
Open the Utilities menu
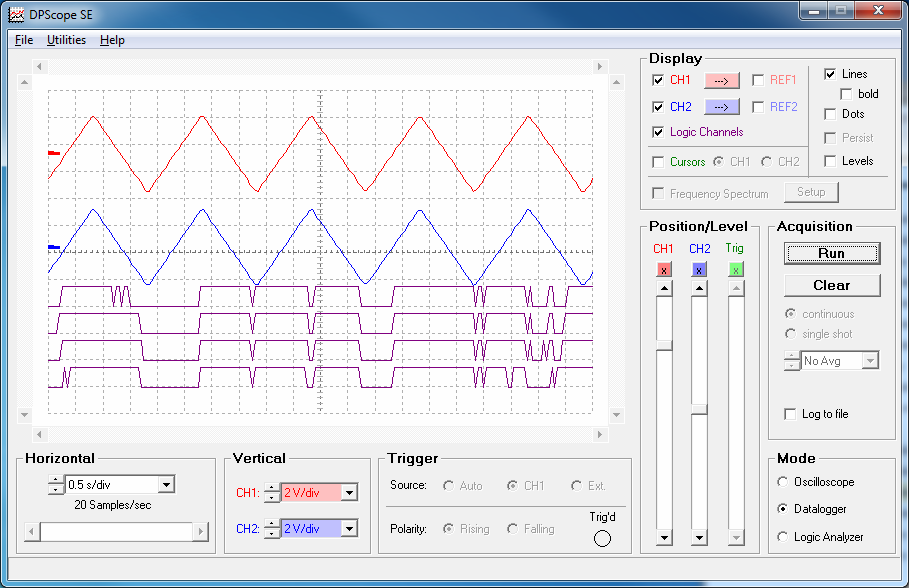[x=66, y=40]
